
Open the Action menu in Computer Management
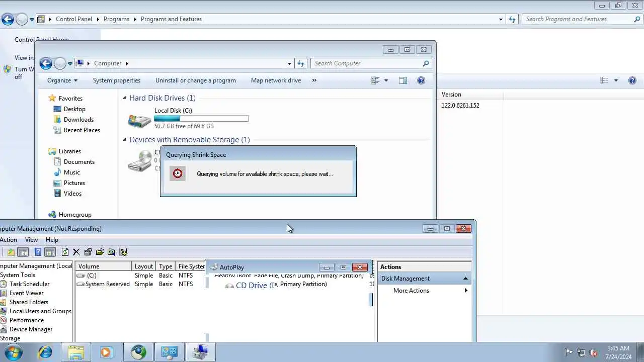pos(9,240)
